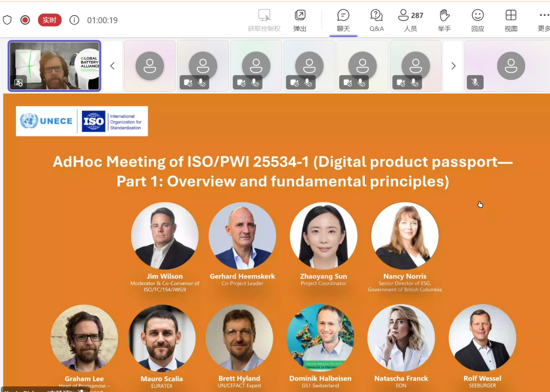Open the more options (更多) menu
Viewport: 550px width, 392px height.
543,20
